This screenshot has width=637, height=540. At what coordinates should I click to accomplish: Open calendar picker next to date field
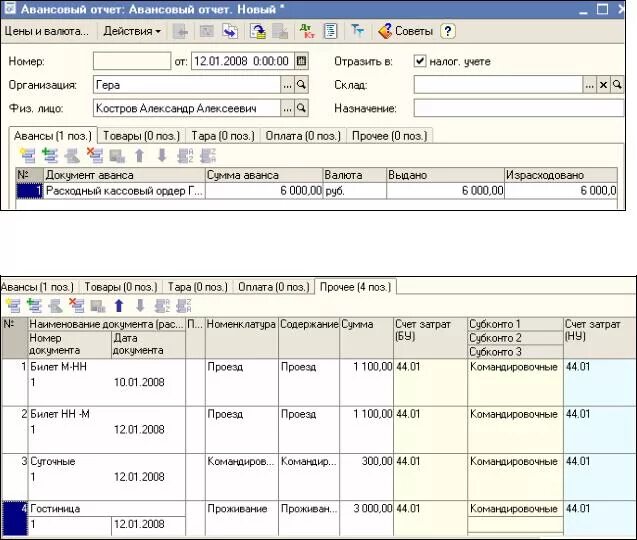tap(301, 61)
